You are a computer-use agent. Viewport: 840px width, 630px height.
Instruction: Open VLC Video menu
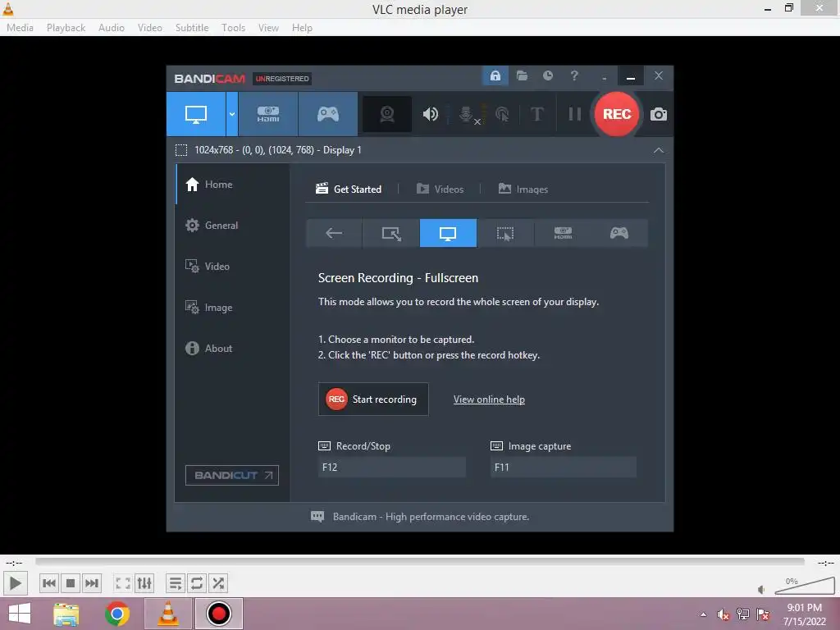[x=150, y=28]
